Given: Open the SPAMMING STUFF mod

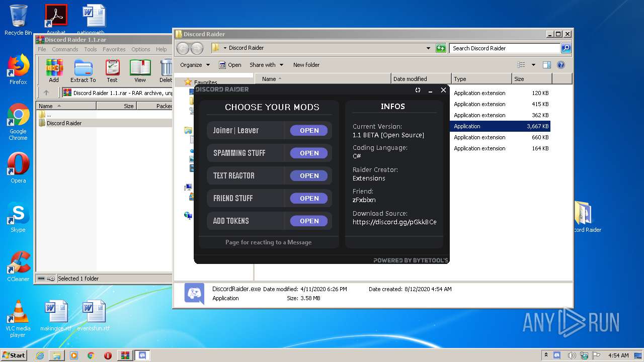Looking at the screenshot, I should tap(309, 153).
